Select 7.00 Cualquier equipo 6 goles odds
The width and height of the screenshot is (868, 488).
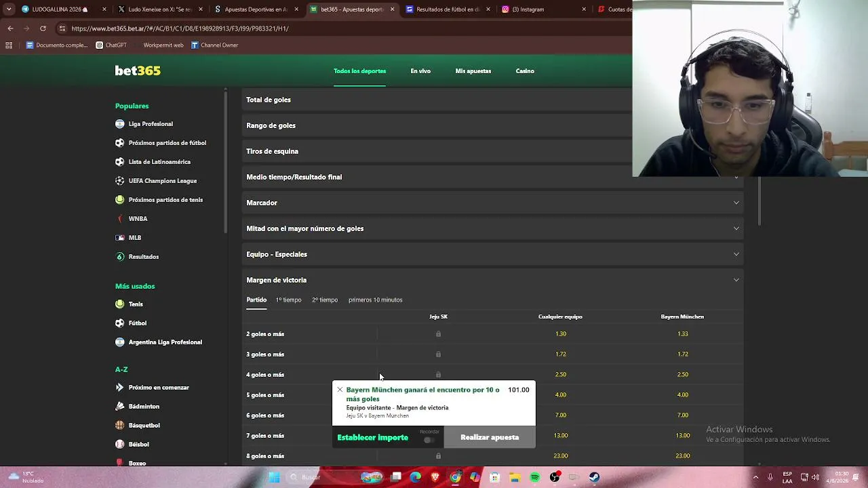click(x=560, y=415)
